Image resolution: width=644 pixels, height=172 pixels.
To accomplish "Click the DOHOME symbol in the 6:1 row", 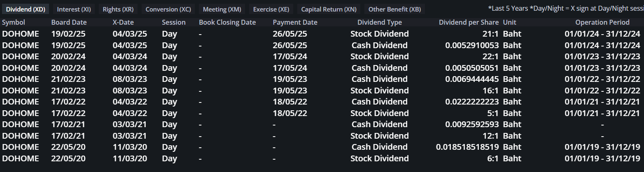I will point(21,158).
